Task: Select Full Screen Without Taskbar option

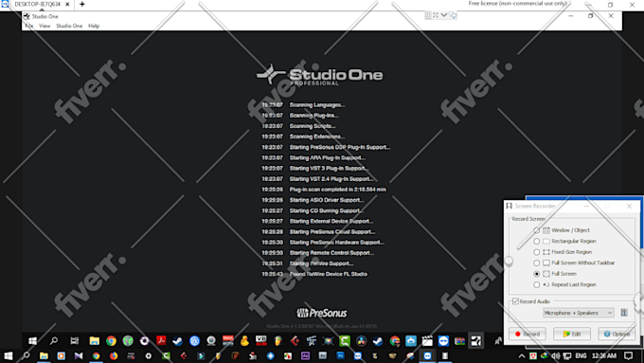Action: [536, 263]
